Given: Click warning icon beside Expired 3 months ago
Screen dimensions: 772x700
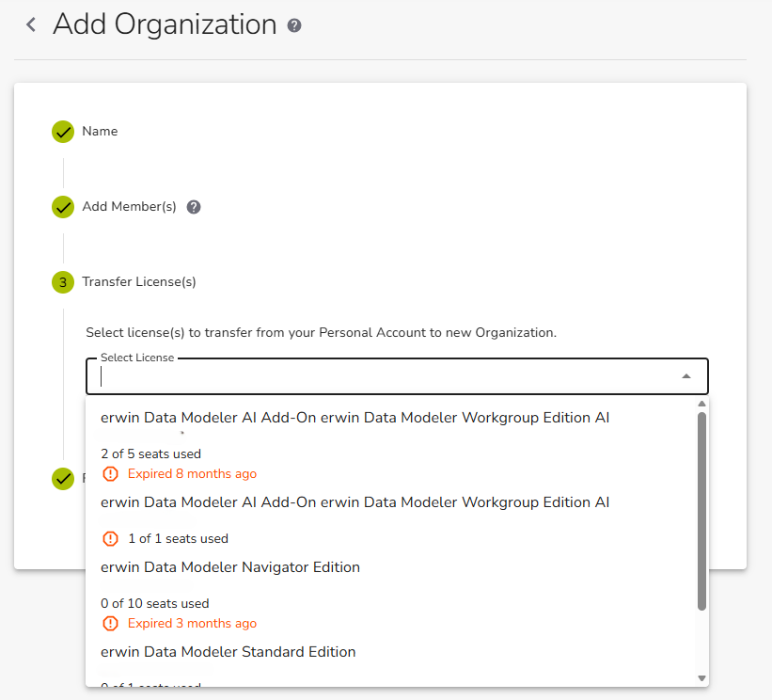Looking at the screenshot, I should [x=110, y=623].
